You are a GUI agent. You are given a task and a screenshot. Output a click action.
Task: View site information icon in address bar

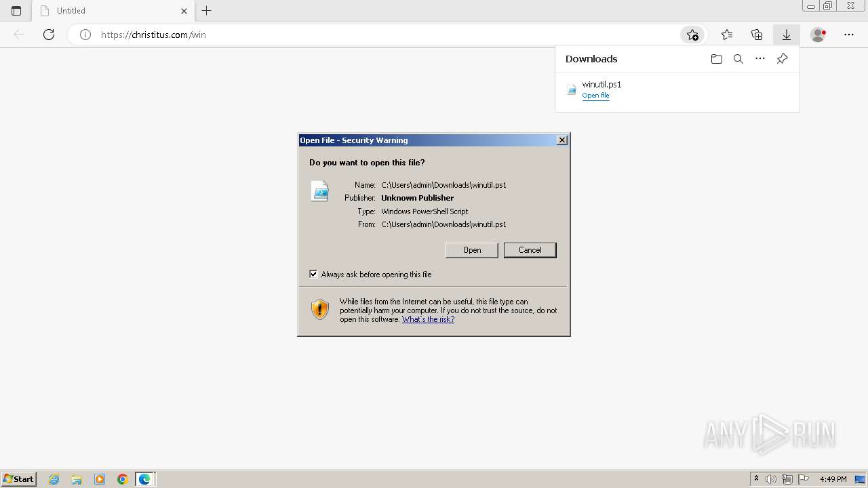(x=85, y=35)
